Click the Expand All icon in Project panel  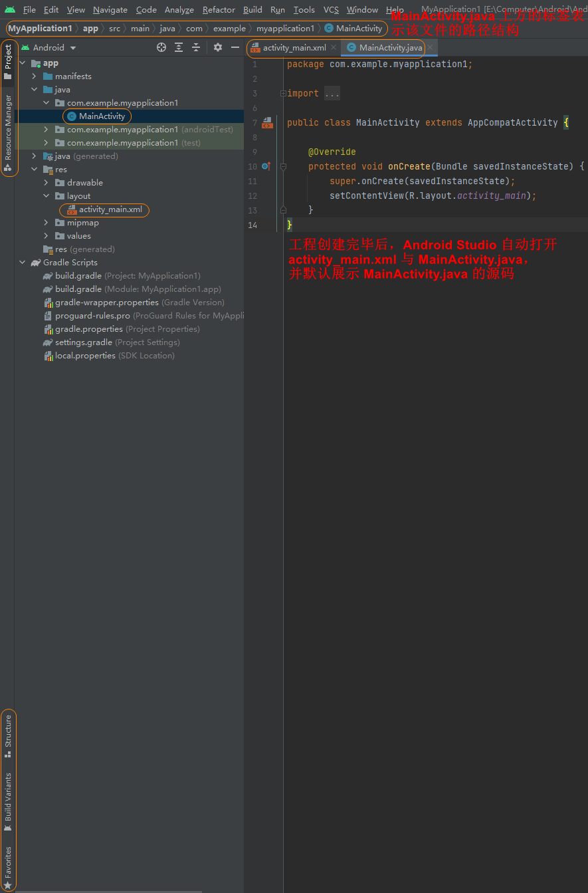point(179,47)
